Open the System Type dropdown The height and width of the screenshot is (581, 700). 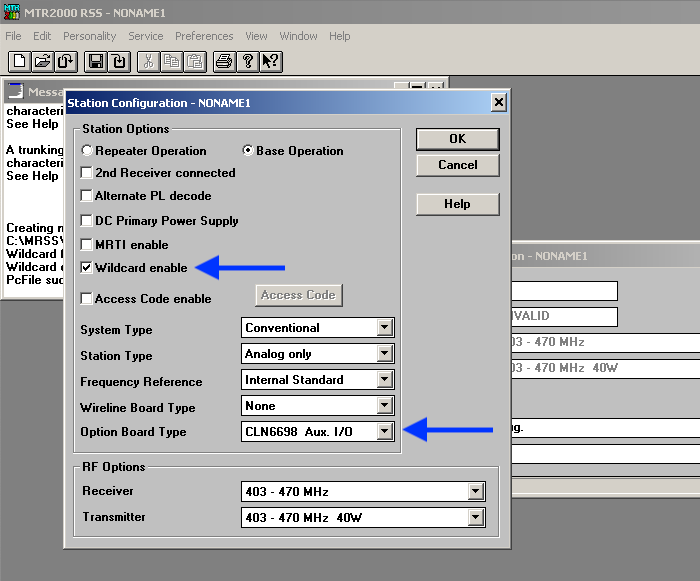tap(384, 328)
